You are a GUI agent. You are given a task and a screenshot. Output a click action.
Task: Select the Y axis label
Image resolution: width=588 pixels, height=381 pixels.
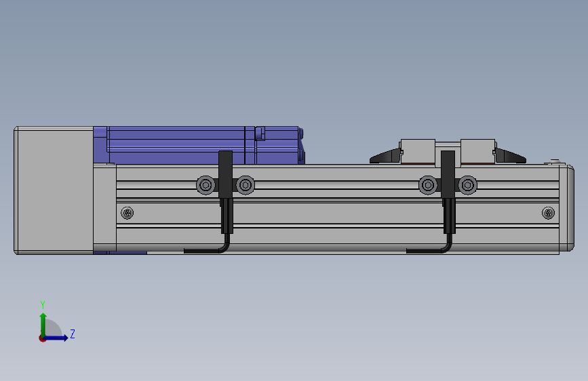click(43, 304)
